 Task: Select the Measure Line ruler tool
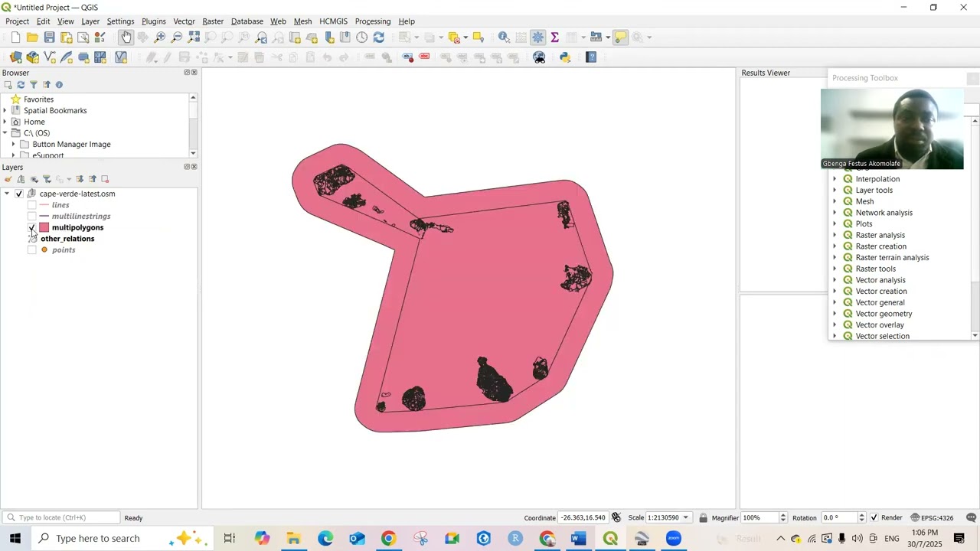coord(597,37)
